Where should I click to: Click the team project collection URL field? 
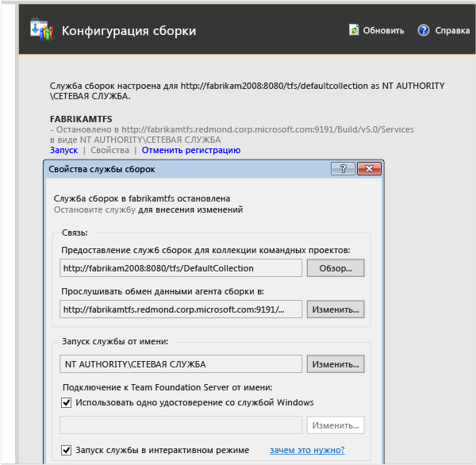point(181,268)
